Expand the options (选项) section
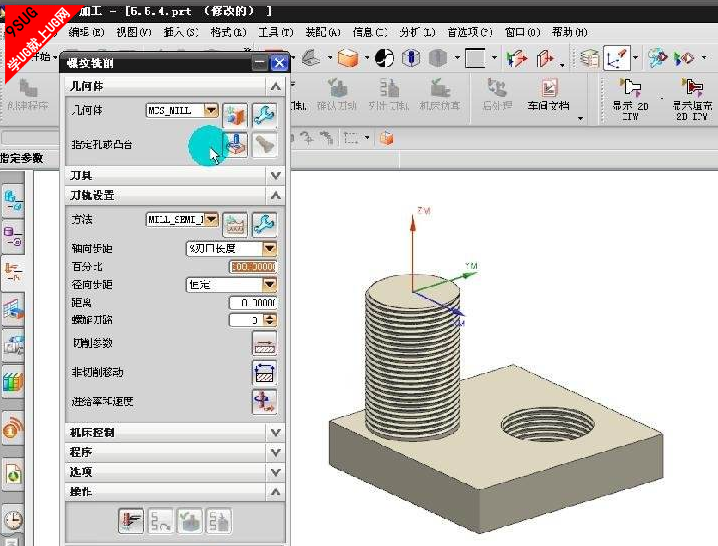Screen dimensions: 718x546 (x=275, y=472)
